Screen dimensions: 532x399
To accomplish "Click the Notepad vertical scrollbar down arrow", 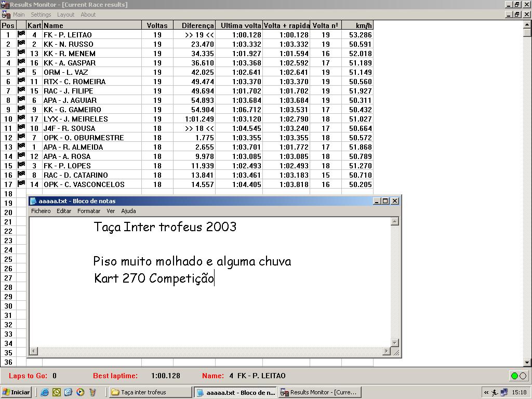I will click(394, 343).
